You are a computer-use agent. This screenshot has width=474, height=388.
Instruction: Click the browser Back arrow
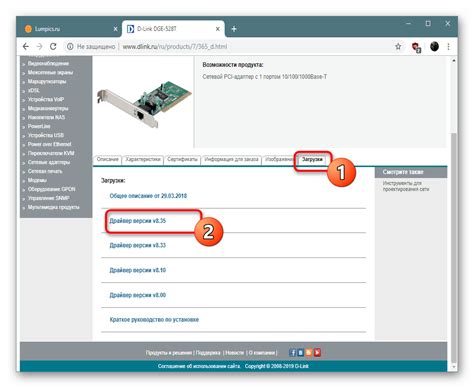coord(26,47)
